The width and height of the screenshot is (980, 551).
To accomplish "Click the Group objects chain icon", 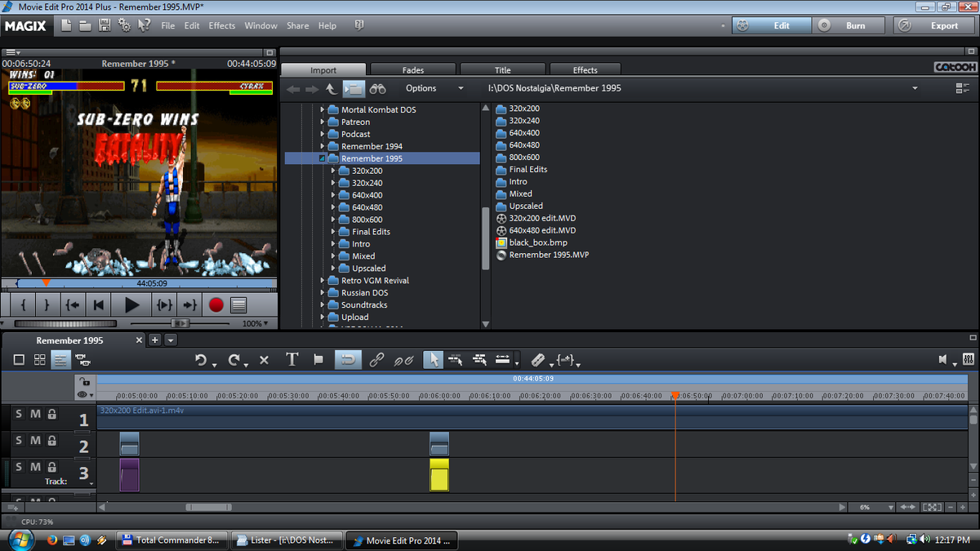I will click(x=376, y=359).
